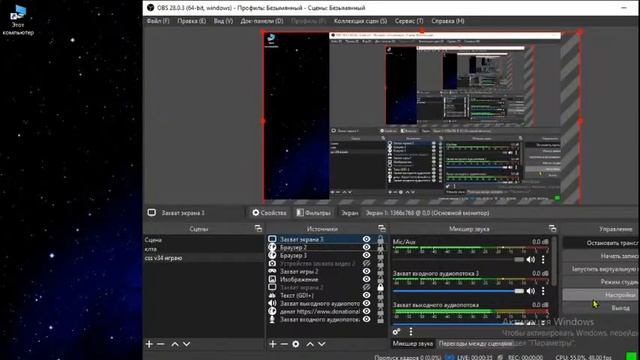Open the Вид (V) menu
This screenshot has width=640, height=360.
(x=223, y=21)
